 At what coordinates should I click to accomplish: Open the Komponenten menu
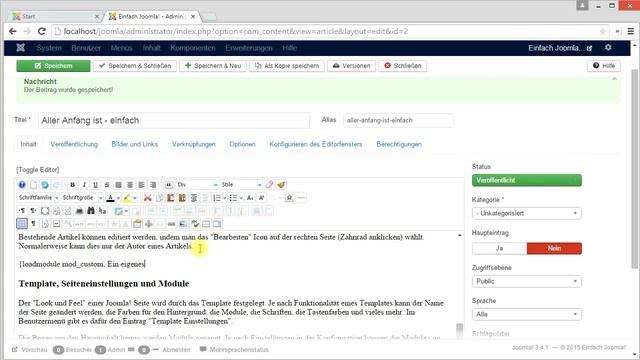pos(193,48)
